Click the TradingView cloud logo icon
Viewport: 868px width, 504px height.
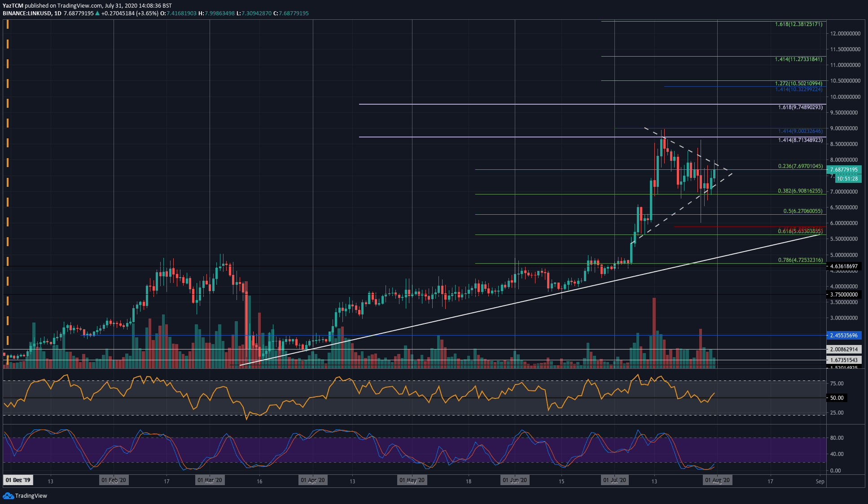(x=8, y=495)
